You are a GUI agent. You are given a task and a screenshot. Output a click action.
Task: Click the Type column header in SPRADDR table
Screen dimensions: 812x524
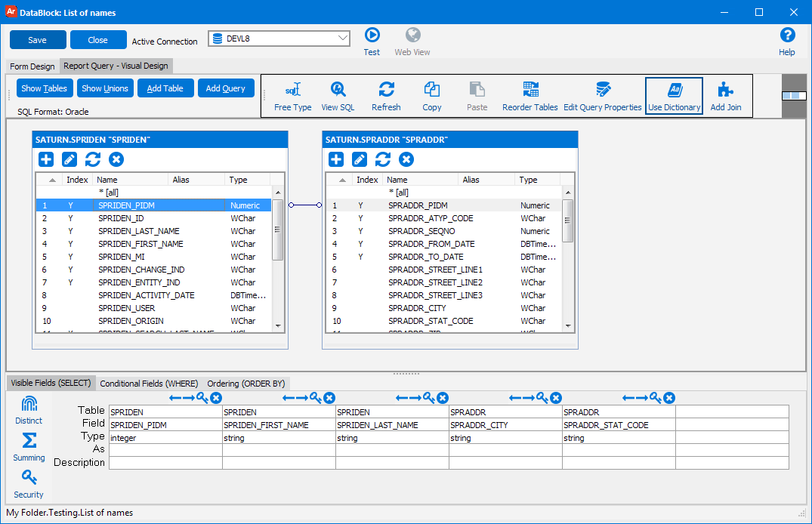click(539, 180)
